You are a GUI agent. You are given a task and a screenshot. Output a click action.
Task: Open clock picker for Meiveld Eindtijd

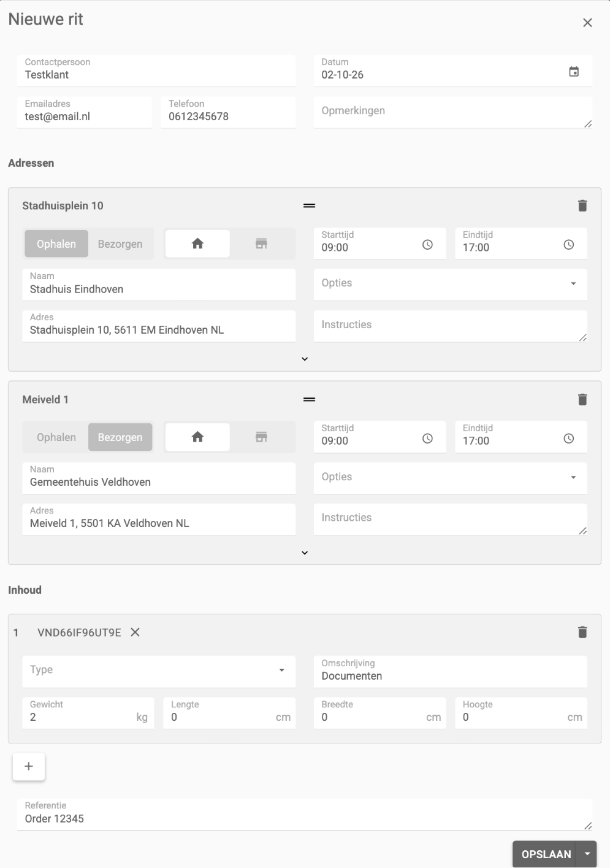(569, 439)
